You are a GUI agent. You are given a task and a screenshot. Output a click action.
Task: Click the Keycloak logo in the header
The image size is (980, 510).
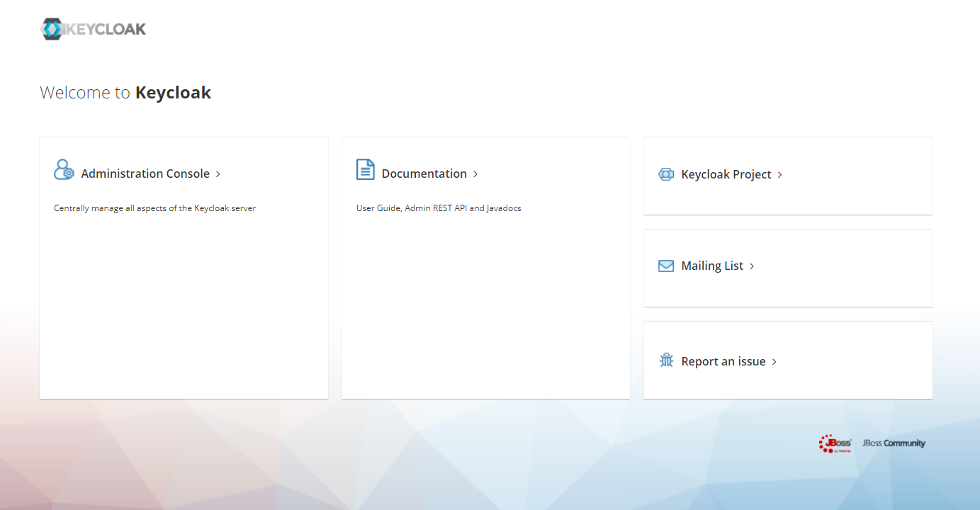tap(93, 29)
